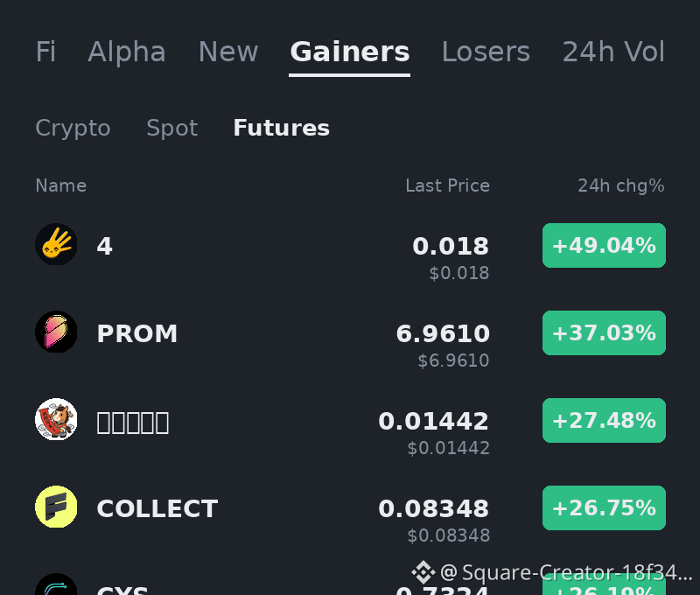Open the Square-Creator profile handle link
The image size is (700, 595).
565,572
